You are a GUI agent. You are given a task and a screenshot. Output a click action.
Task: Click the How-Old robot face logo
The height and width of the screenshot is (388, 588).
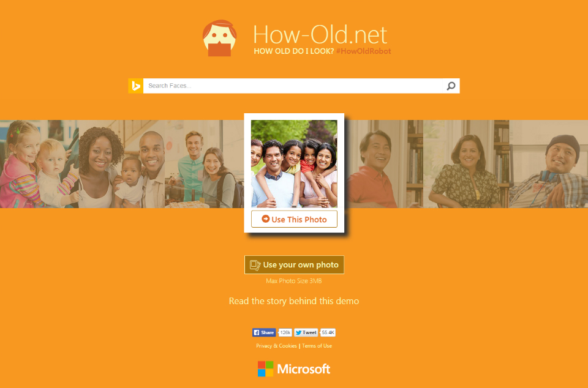[x=219, y=38]
